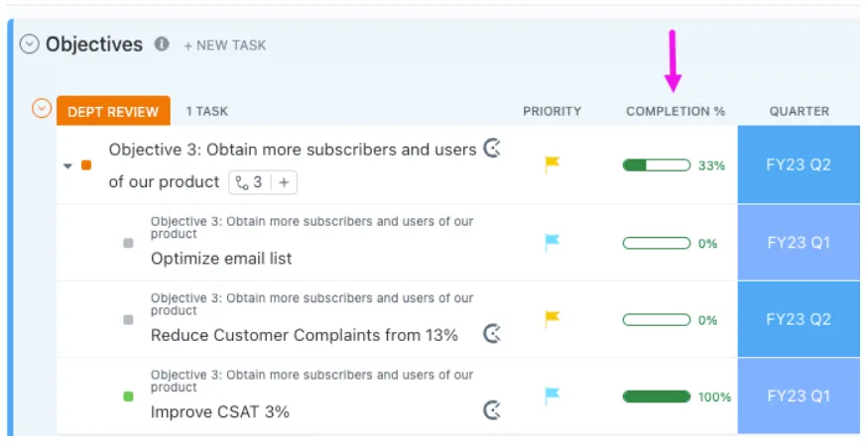Click the blue priority flag of Optimize email list

point(552,243)
